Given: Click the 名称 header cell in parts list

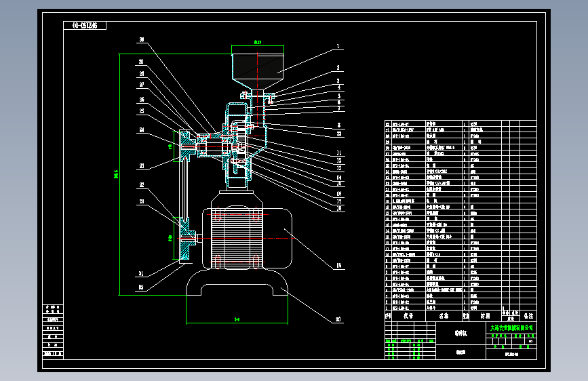Looking at the screenshot, I should pyautogui.click(x=444, y=316).
